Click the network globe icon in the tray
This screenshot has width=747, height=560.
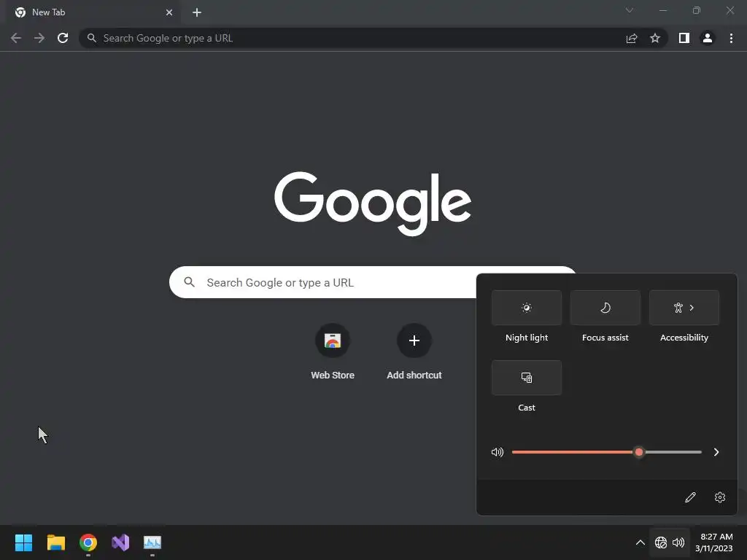tap(661, 542)
